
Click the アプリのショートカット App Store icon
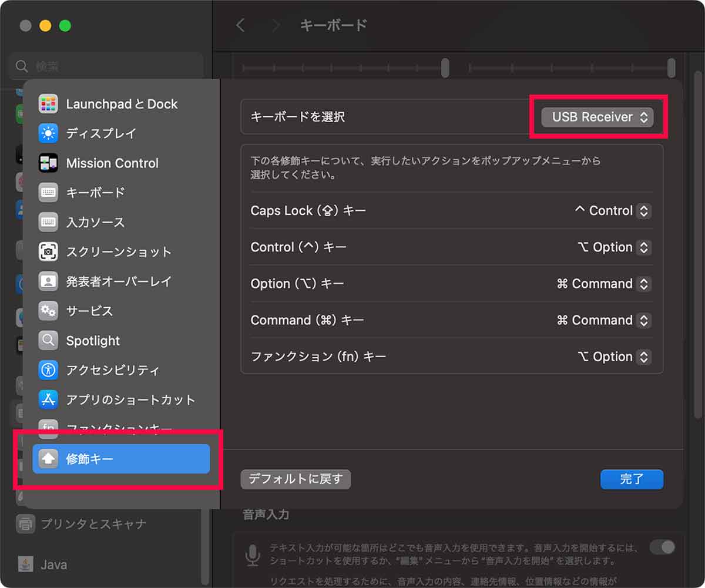tap(48, 399)
